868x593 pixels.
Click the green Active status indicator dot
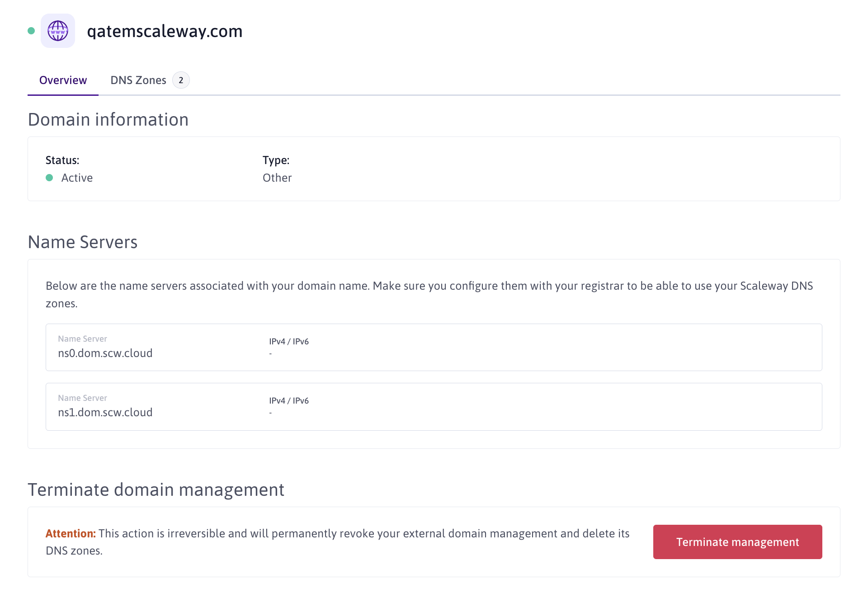[x=49, y=178]
